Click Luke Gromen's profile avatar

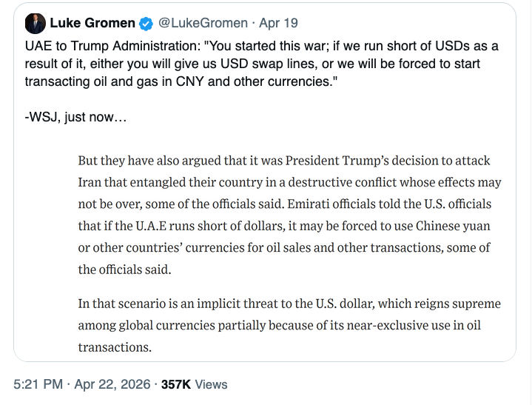tap(36, 23)
